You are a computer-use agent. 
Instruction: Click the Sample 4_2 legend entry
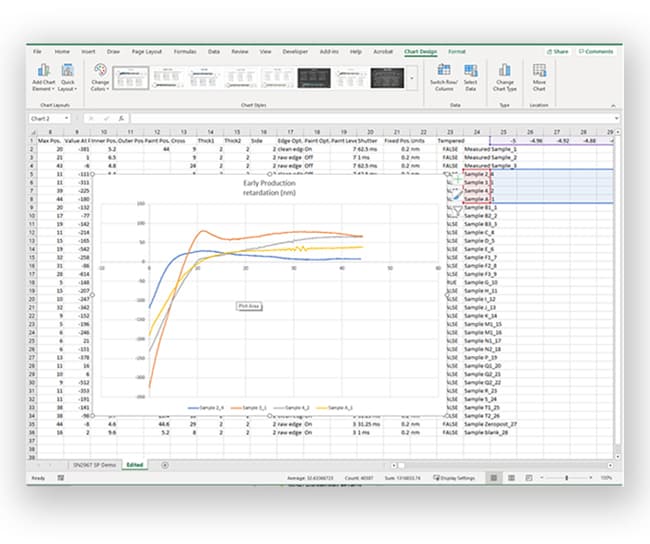[x=291, y=408]
